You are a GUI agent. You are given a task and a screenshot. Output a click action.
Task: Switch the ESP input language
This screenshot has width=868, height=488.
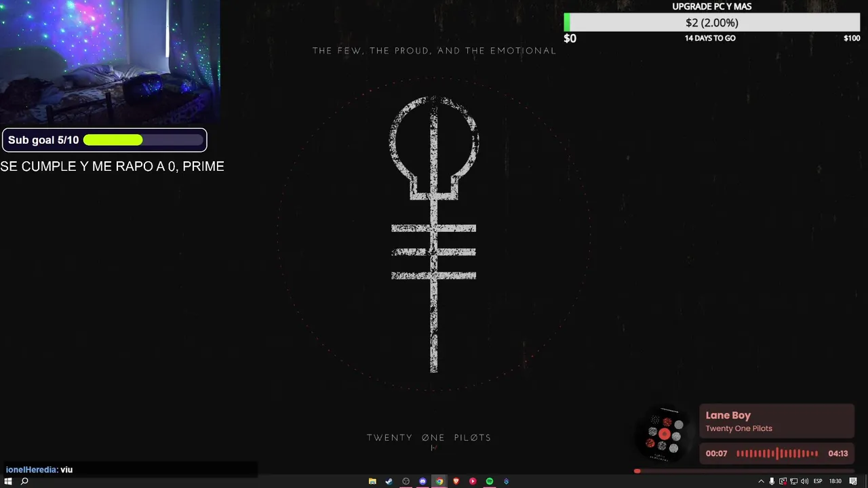pyautogui.click(x=818, y=481)
